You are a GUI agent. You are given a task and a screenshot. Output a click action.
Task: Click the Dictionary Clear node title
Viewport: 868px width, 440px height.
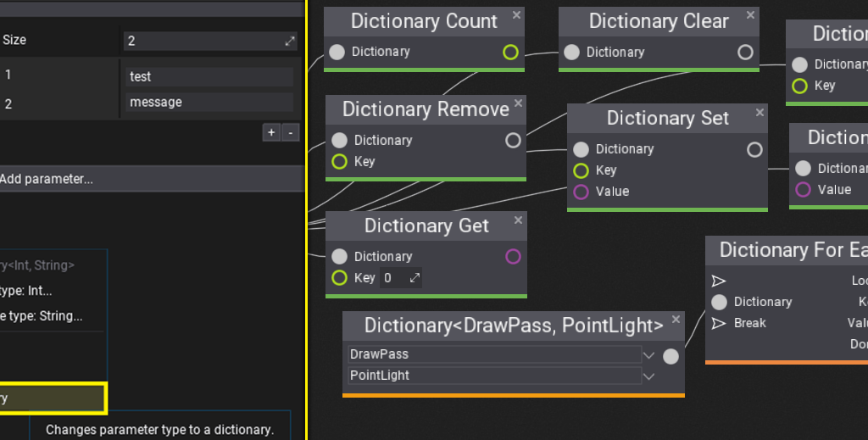pyautogui.click(x=659, y=21)
